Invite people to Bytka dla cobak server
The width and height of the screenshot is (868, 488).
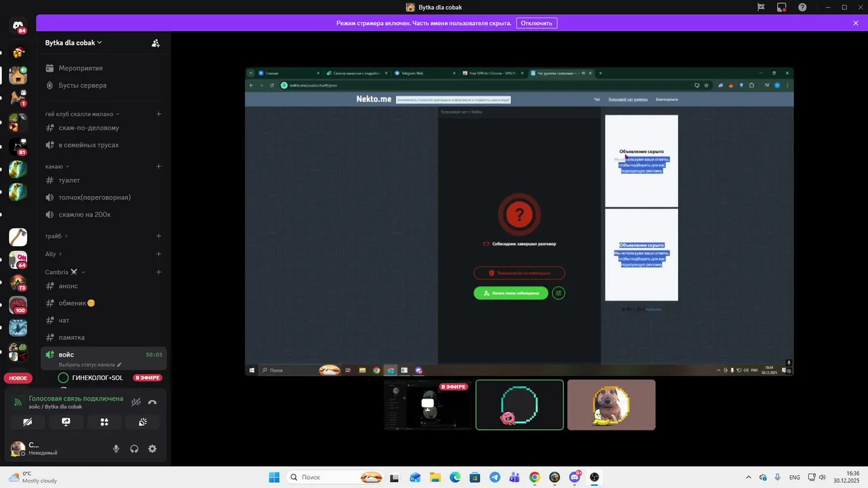155,43
